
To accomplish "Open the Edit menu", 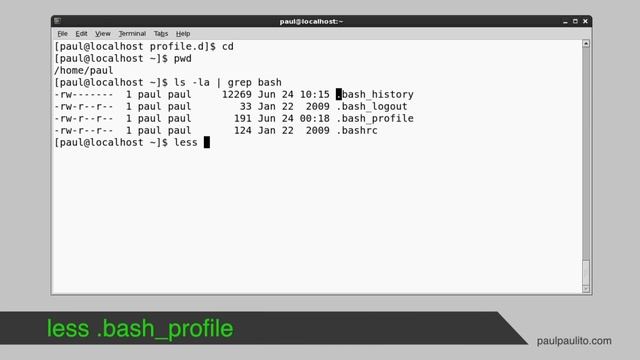I will [x=81, y=33].
